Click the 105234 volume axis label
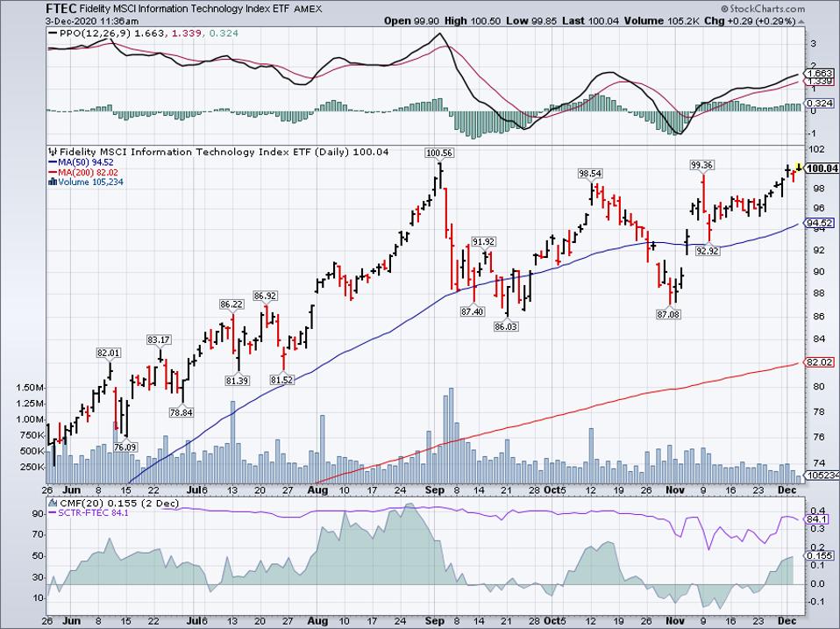This screenshot has height=629, width=840. [x=822, y=475]
